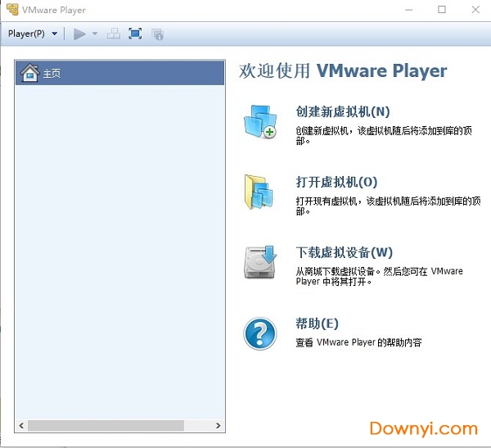Viewport: 491px width, 448px height.
Task: Click the library horizontal scrollbar thumb
Action: pos(106,425)
